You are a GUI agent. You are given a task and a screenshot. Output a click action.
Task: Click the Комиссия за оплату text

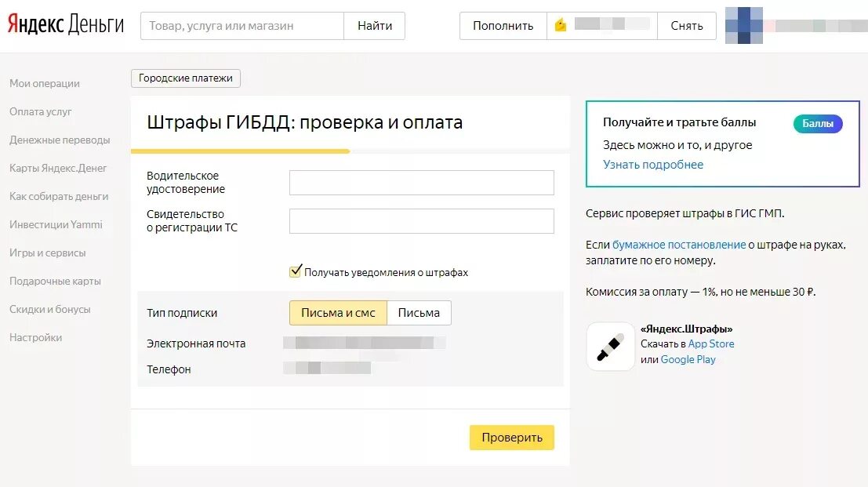700,292
